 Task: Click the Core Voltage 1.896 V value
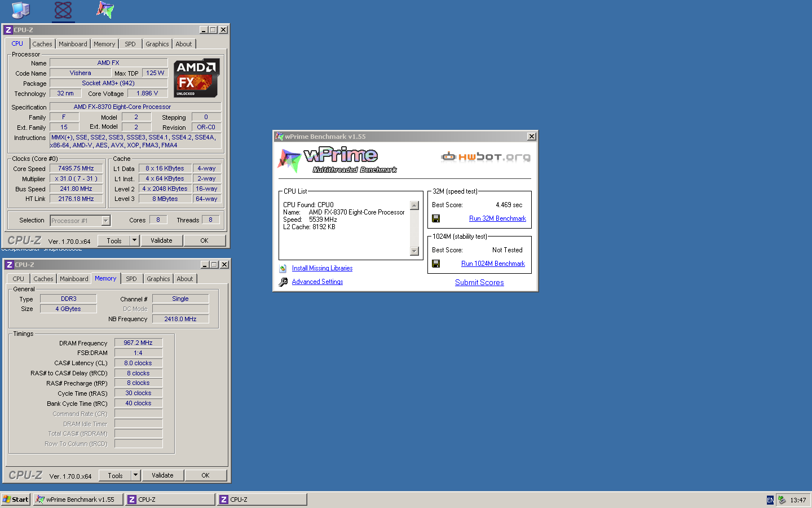coord(147,93)
